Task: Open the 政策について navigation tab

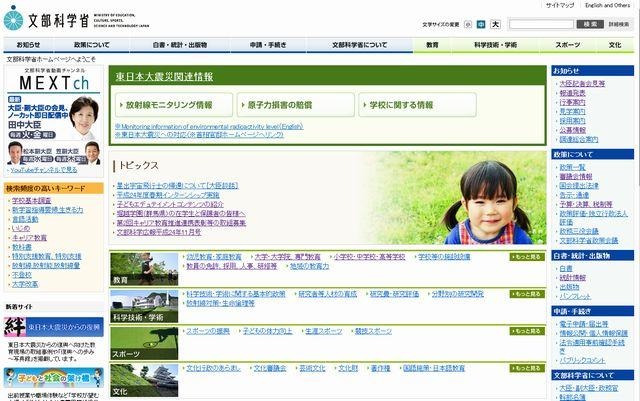Action: (91, 45)
